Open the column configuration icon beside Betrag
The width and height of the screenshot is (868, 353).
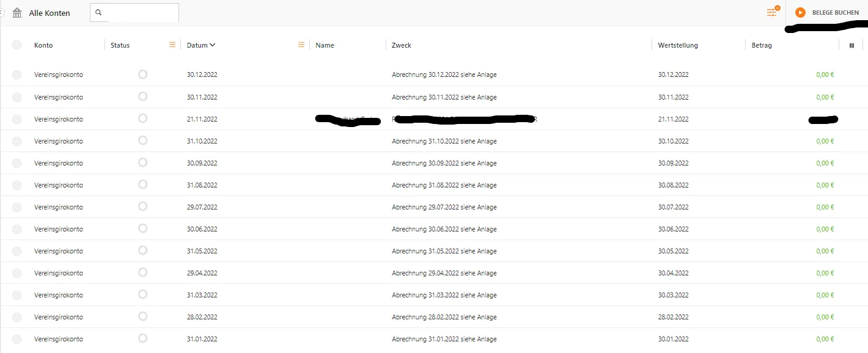851,45
